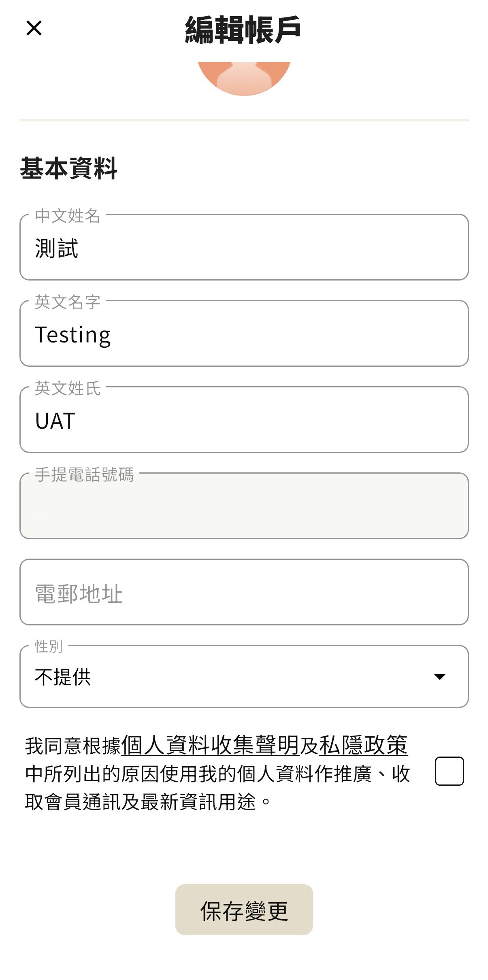Open the 性別 dropdown showing 不提供
The height and width of the screenshot is (980, 488).
(x=227, y=677)
